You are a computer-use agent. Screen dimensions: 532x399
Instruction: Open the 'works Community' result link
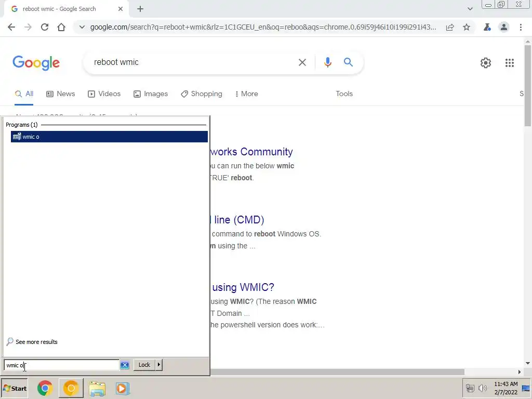coord(251,152)
